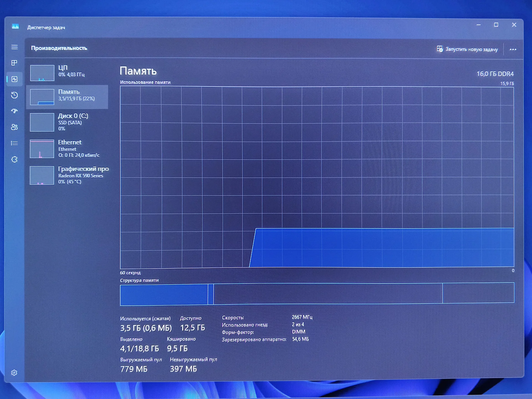
Task: Click the '779 МБ' paged pool value
Action: pos(134,369)
